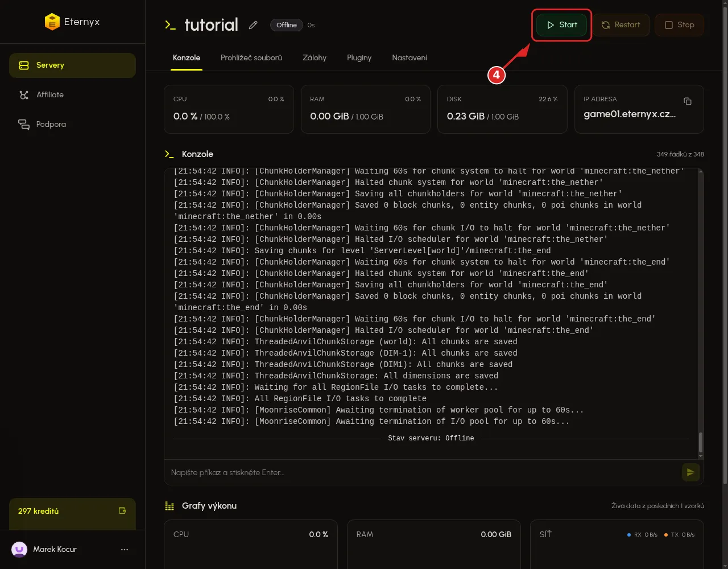Click the 297 kreditů label
728x569 pixels.
click(x=38, y=511)
